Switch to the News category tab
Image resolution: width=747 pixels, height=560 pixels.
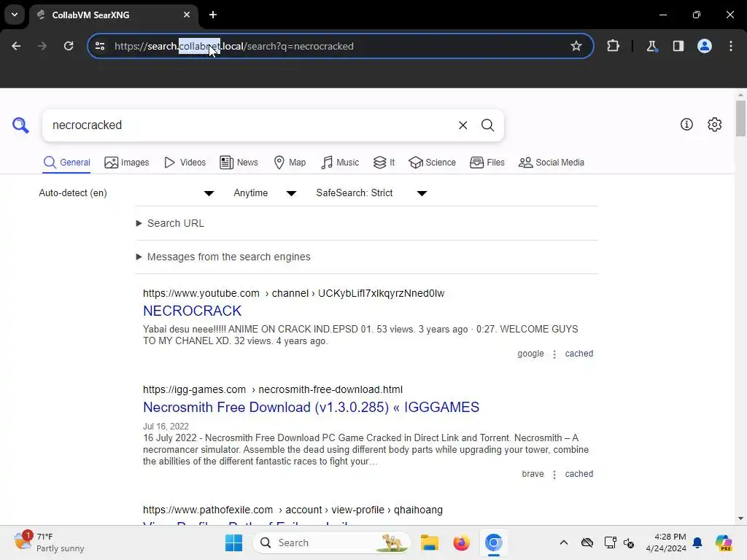point(239,163)
